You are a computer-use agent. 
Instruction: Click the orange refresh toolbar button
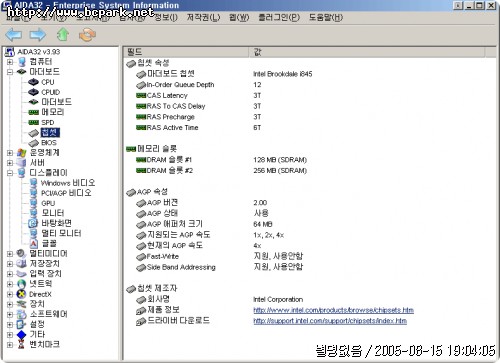pyautogui.click(x=87, y=35)
